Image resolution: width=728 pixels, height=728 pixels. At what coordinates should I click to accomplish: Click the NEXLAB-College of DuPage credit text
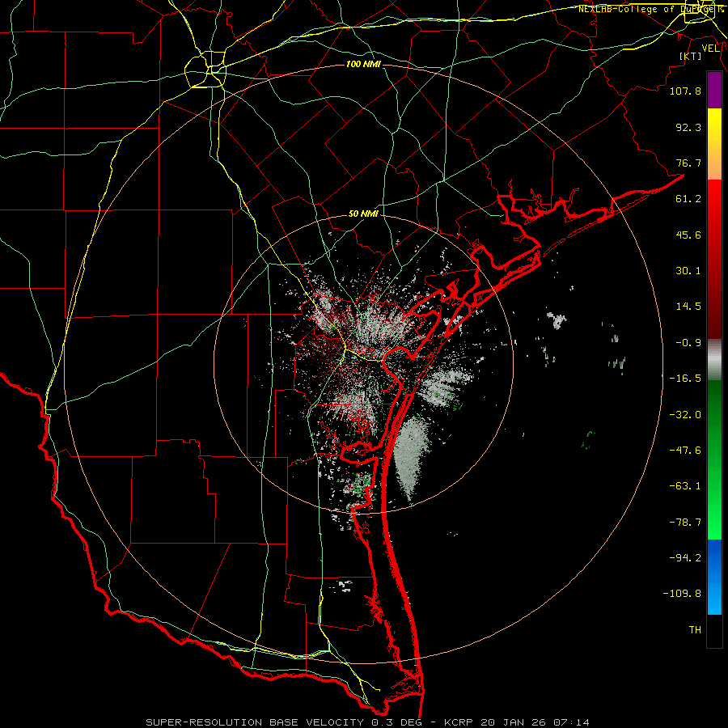pyautogui.click(x=650, y=9)
